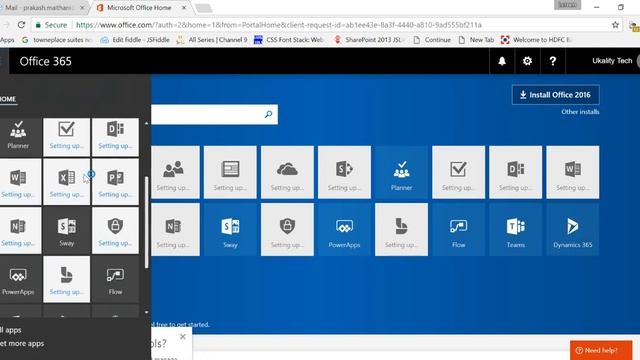
Task: Click the app launcher scrollbar thumb
Action: tap(147, 222)
